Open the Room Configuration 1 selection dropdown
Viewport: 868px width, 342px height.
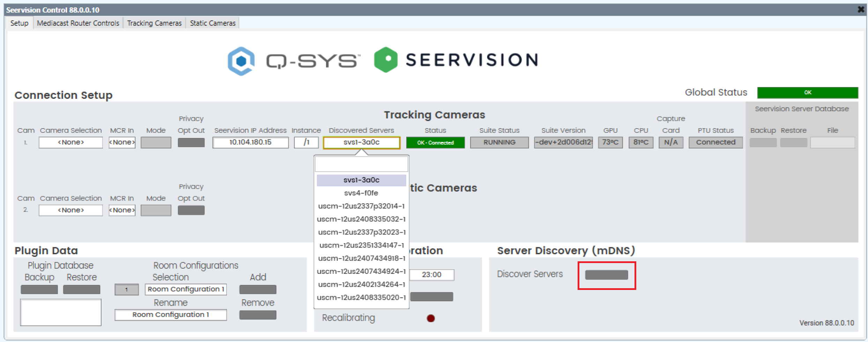tap(186, 289)
